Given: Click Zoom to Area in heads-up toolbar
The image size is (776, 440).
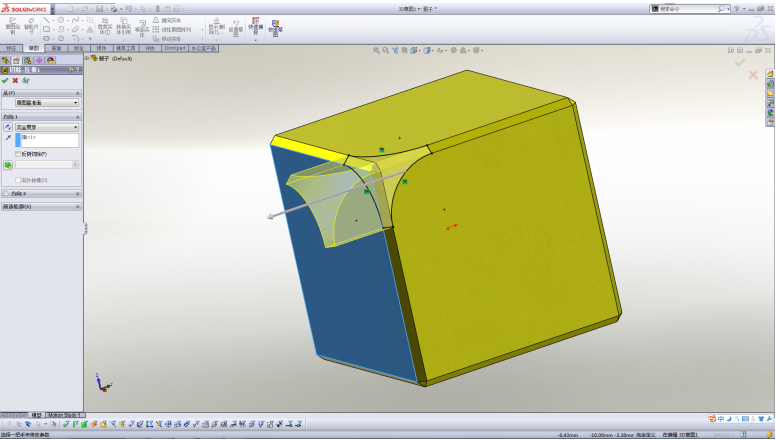Looking at the screenshot, I should [x=386, y=50].
